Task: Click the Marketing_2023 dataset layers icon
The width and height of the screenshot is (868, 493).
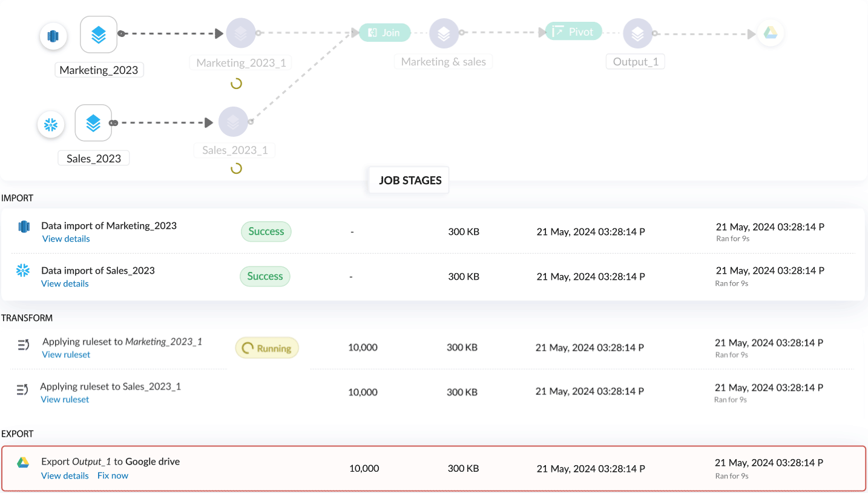Action: [x=99, y=35]
